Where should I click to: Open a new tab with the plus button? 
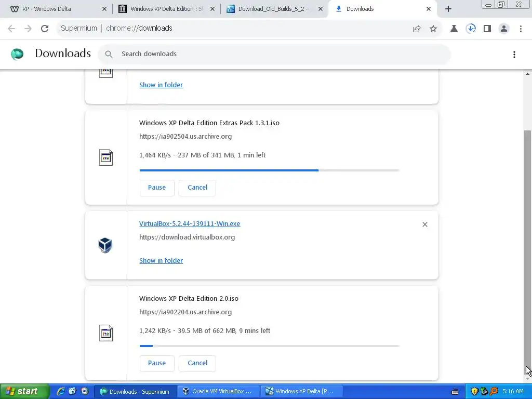click(x=448, y=9)
